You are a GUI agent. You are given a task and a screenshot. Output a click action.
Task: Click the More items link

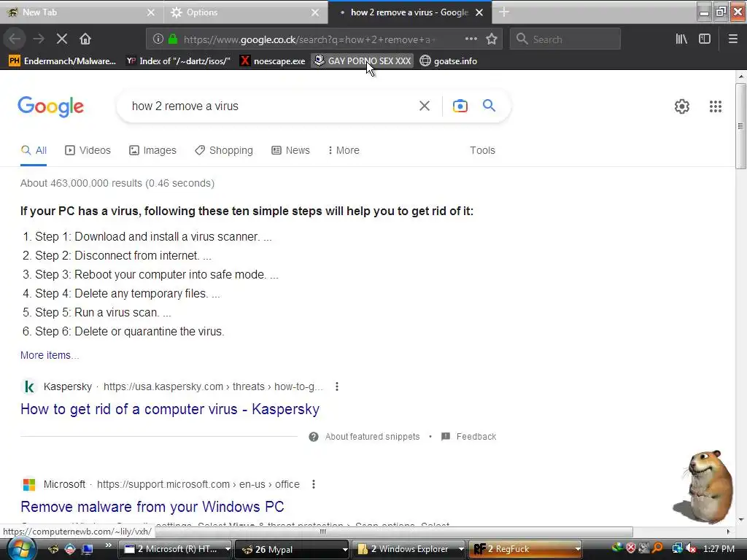[50, 355]
